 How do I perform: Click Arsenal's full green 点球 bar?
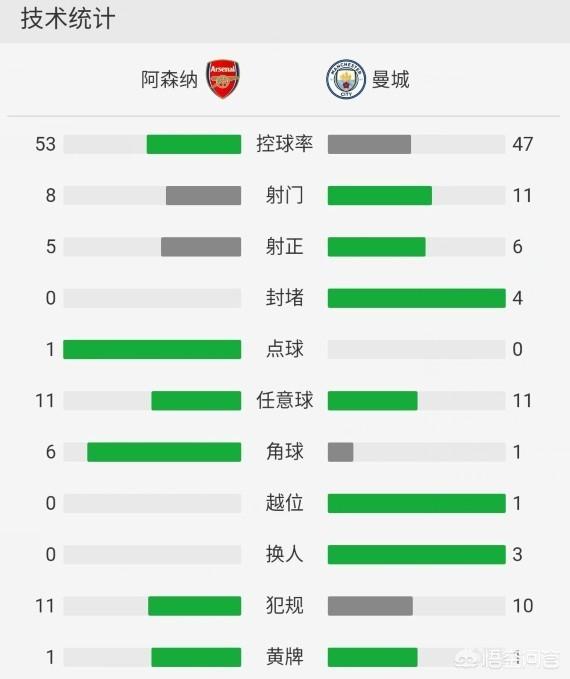152,349
